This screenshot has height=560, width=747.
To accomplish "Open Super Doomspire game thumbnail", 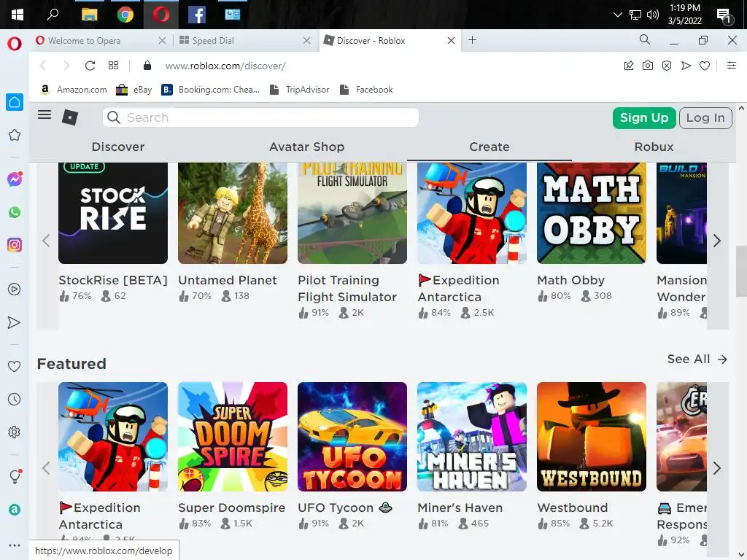I will (233, 437).
